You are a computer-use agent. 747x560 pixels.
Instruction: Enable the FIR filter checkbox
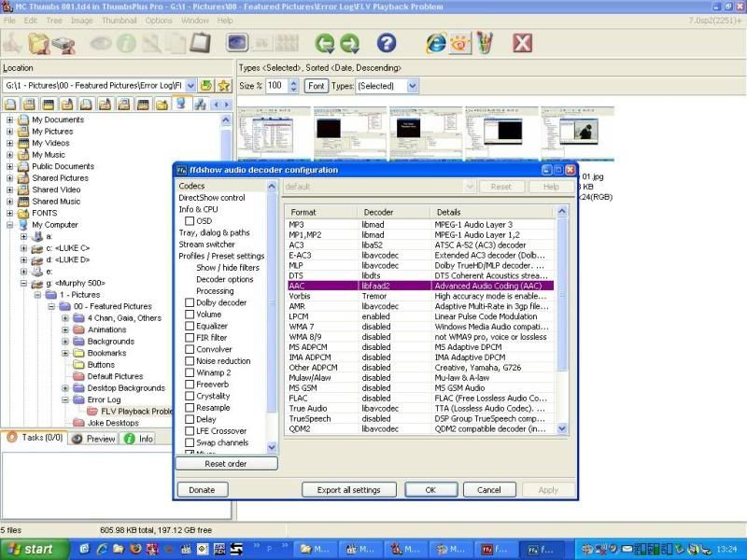point(190,338)
